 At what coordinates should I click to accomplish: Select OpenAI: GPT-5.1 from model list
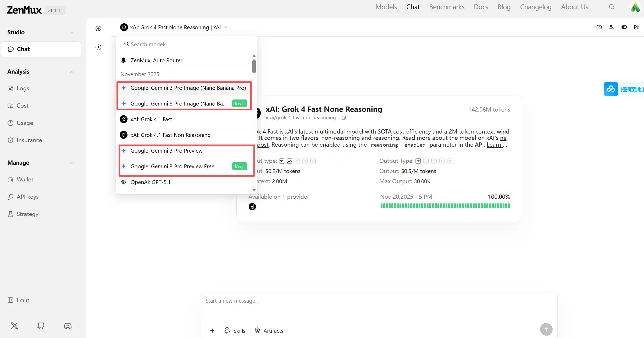[151, 182]
